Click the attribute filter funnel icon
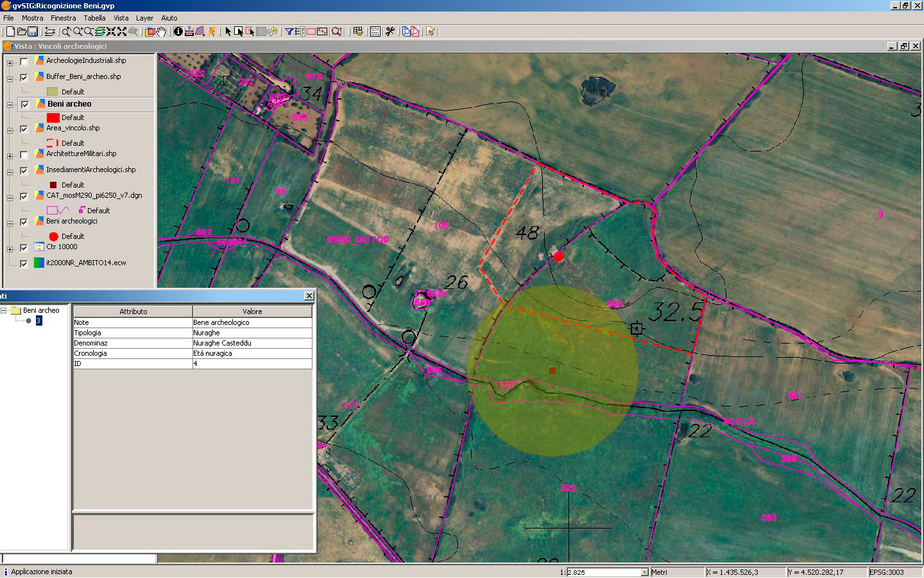The image size is (924, 578). 289,31
